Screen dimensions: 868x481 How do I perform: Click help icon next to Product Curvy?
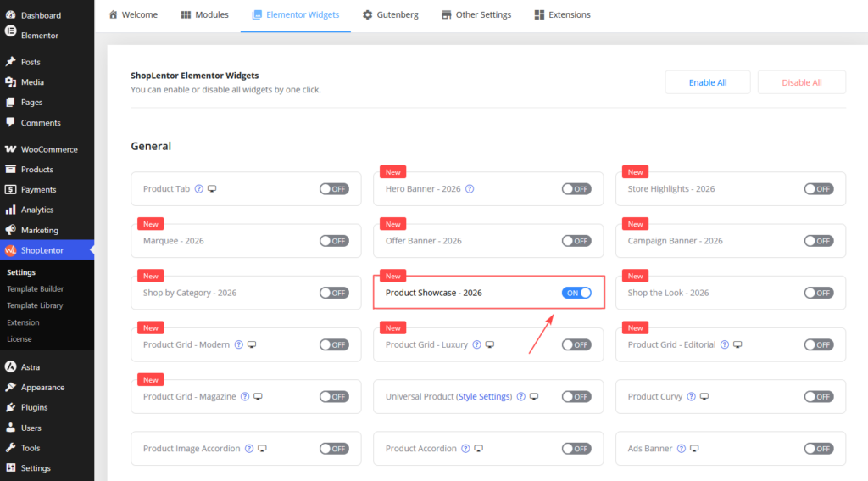pos(692,397)
